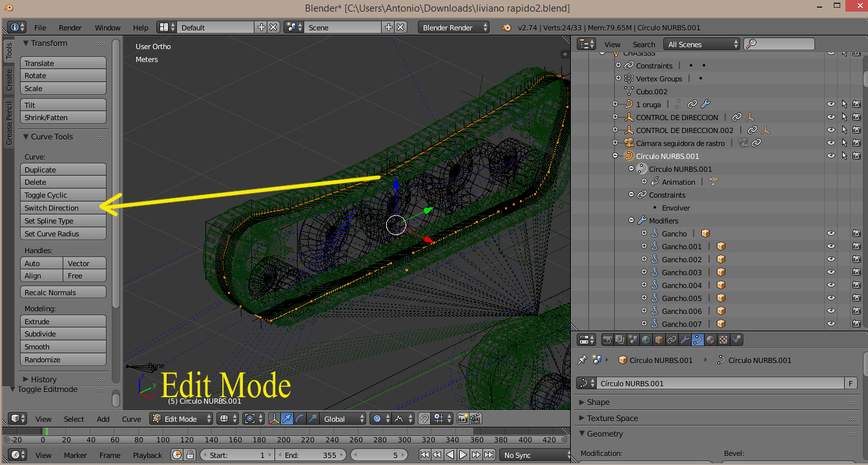Screen dimensions: 868x465
Task: Select the World properties globe icon
Action: tap(646, 340)
